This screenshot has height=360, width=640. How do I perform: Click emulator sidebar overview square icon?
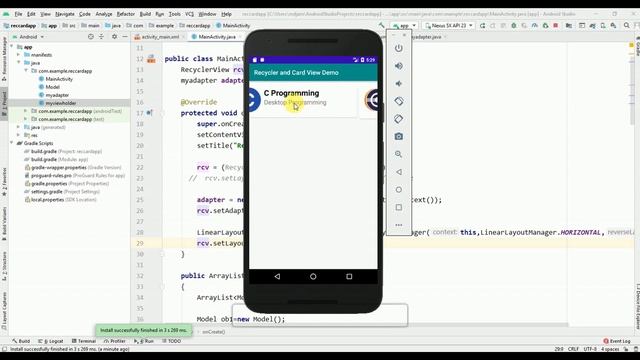point(399,207)
